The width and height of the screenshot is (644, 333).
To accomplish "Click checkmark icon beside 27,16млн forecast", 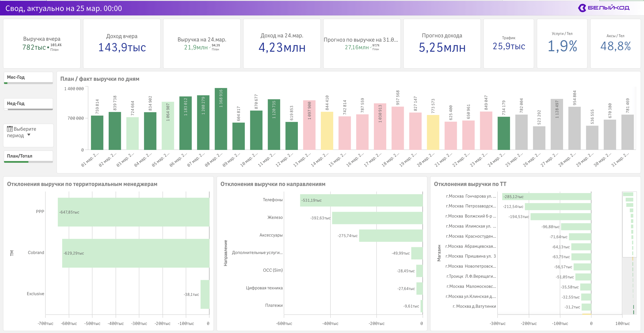I will point(371,47).
